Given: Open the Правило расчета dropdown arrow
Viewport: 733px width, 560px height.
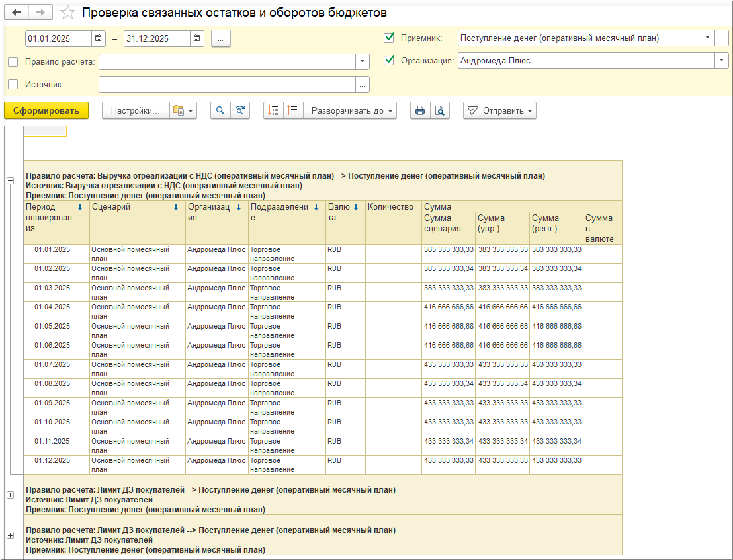Looking at the screenshot, I should (x=363, y=62).
